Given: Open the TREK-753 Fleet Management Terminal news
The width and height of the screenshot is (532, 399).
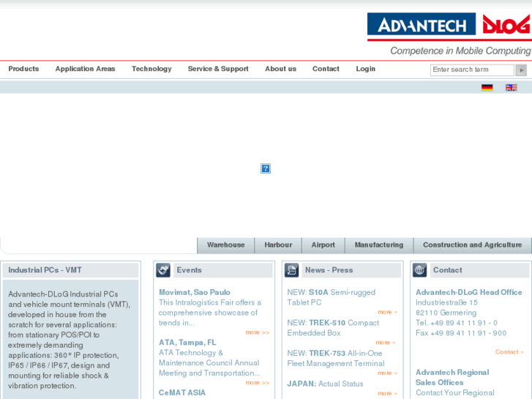Looking at the screenshot, I should click(x=336, y=359).
